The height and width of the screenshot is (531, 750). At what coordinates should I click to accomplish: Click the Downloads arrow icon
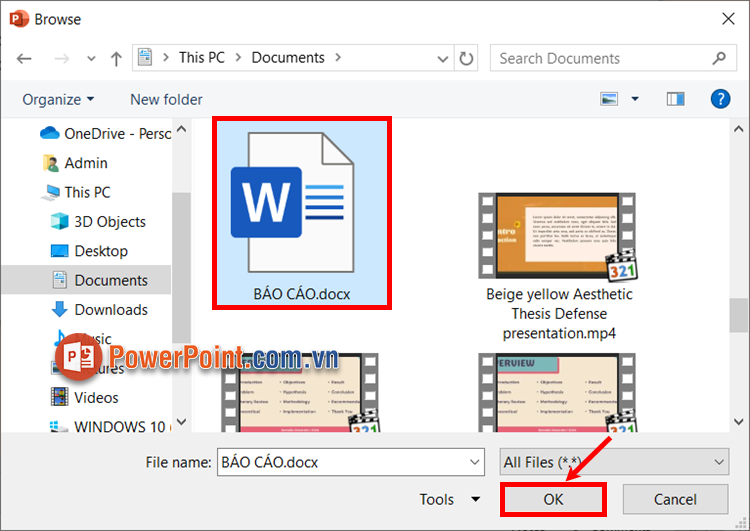tap(59, 309)
